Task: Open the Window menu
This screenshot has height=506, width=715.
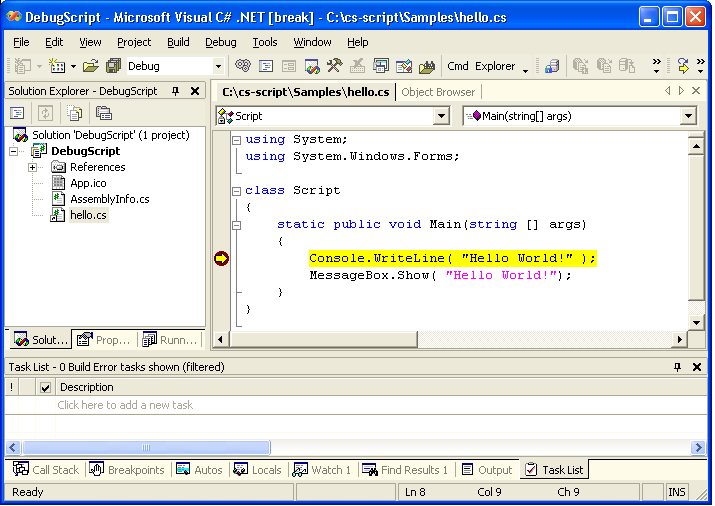Action: pos(312,42)
